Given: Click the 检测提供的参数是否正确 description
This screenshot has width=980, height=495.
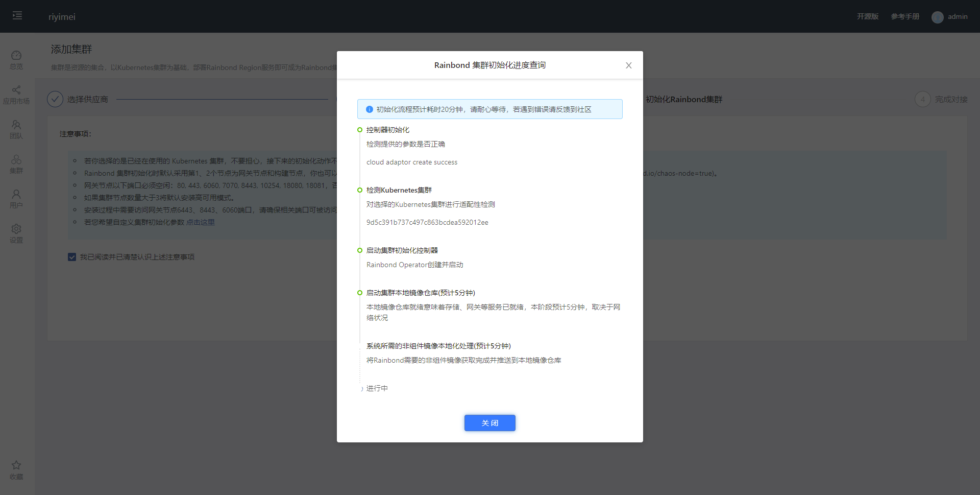Looking at the screenshot, I should 406,144.
